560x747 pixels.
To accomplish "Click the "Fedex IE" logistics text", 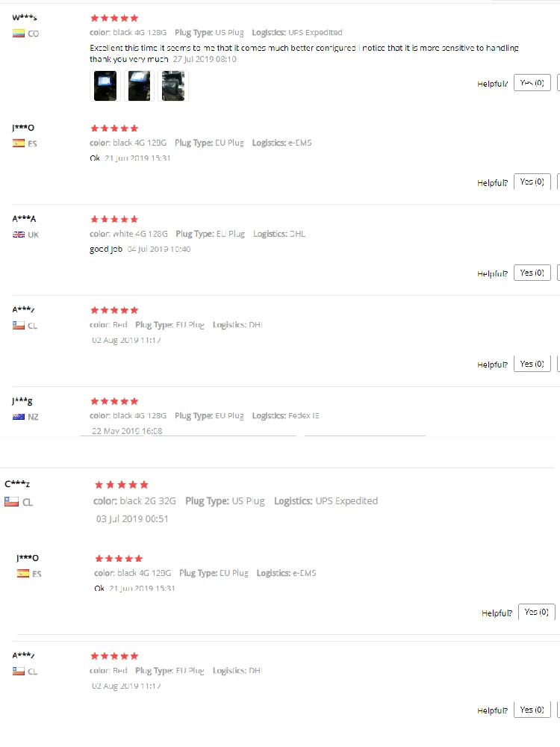I will coord(304,415).
